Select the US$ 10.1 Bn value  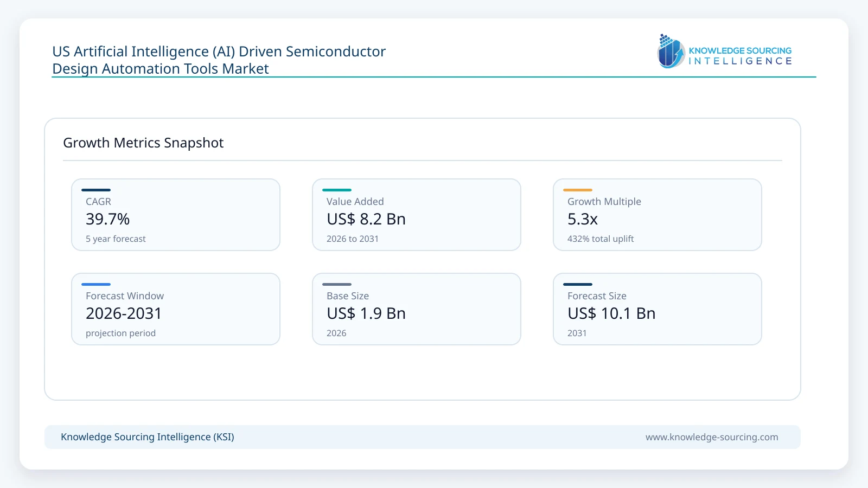click(611, 313)
